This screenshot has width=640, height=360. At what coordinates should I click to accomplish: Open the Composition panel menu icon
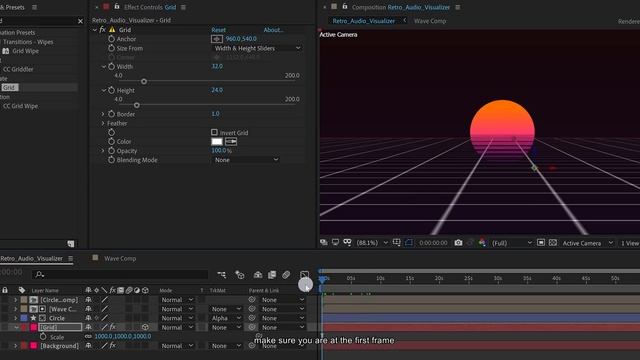458,7
